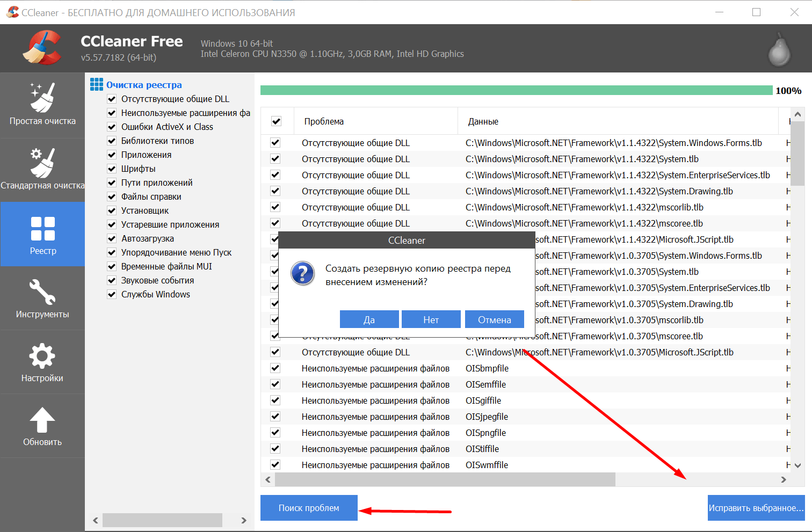Uncheck Отсутствующие общие DLL in left list
This screenshot has width=812, height=532.
[x=112, y=99]
